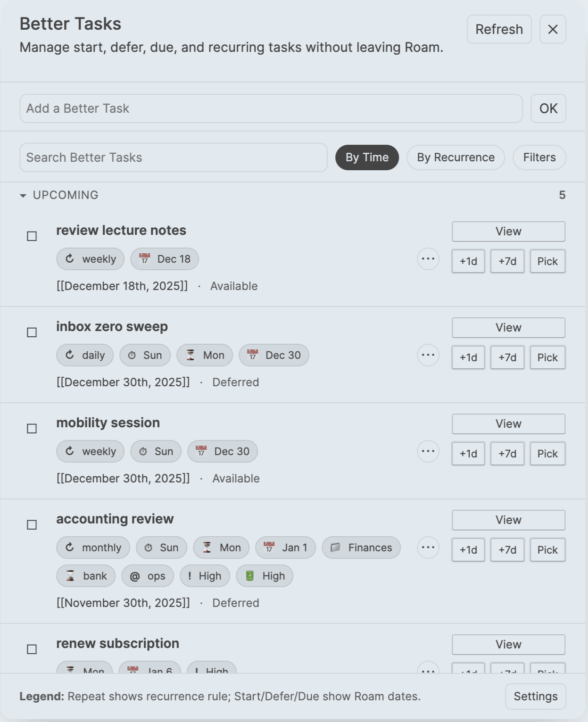Open Pick date chooser for inbox zero sweep

click(x=547, y=357)
